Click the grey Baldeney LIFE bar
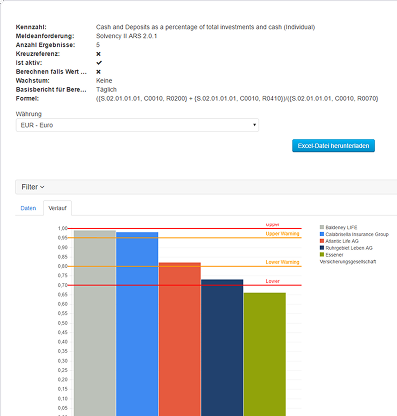The height and width of the screenshot is (416, 397). (x=95, y=323)
